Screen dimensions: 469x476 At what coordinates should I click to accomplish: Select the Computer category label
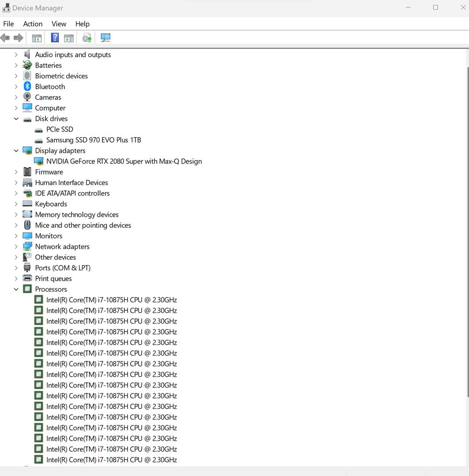coord(50,108)
